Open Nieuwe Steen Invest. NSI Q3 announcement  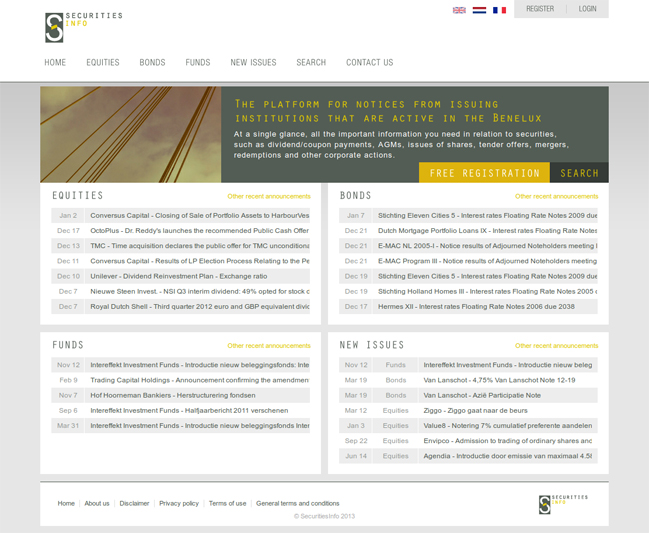coord(180,291)
